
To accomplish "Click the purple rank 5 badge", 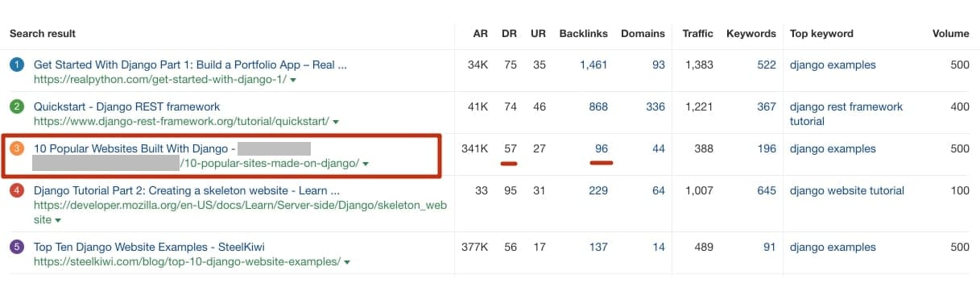I will click(x=17, y=247).
